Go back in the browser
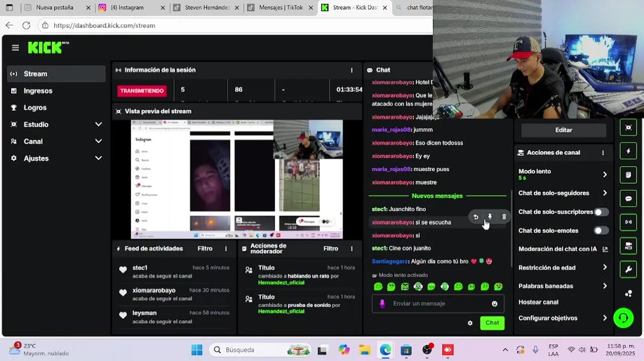Viewport: 644px width, 361px height. [10, 25]
